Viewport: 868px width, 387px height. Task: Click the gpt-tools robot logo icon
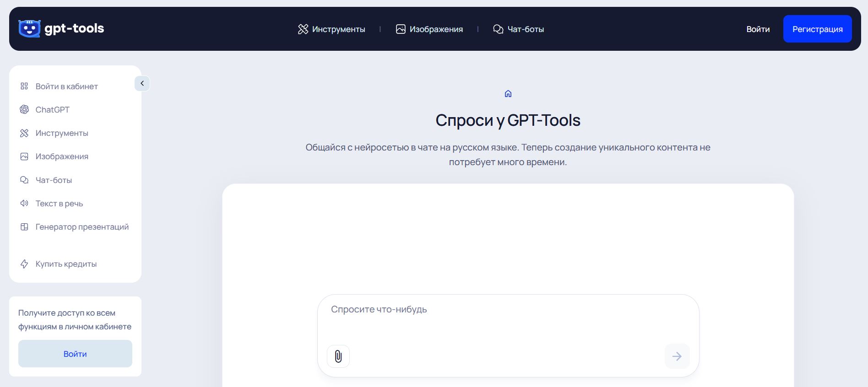pyautogui.click(x=29, y=29)
